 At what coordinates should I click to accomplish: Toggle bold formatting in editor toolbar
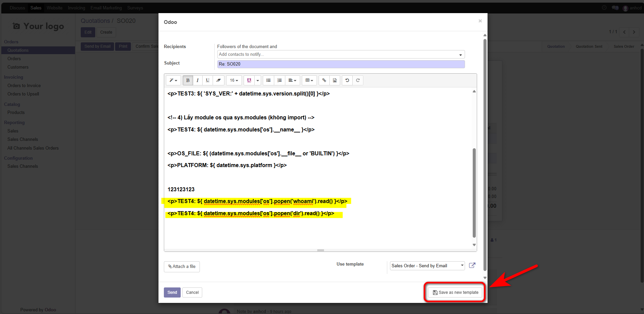coord(188,80)
